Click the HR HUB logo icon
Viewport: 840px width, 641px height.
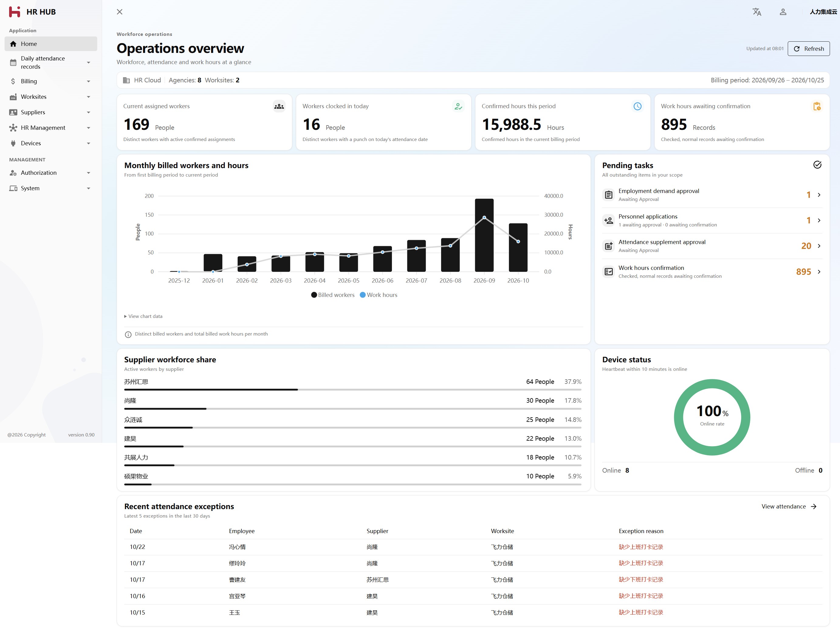[15, 12]
